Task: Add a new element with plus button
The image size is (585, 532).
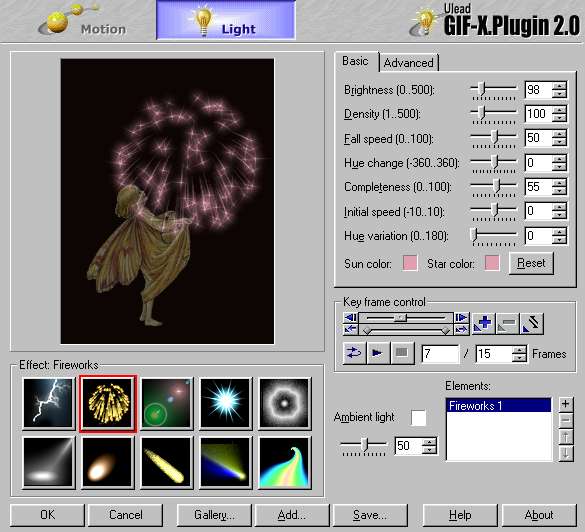Action: tap(566, 404)
